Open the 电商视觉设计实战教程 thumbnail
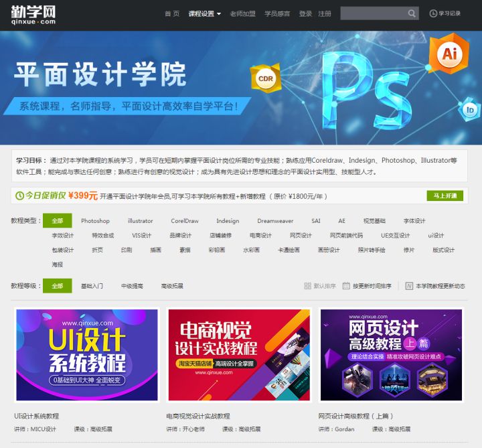This screenshot has height=448, width=482. (239, 355)
